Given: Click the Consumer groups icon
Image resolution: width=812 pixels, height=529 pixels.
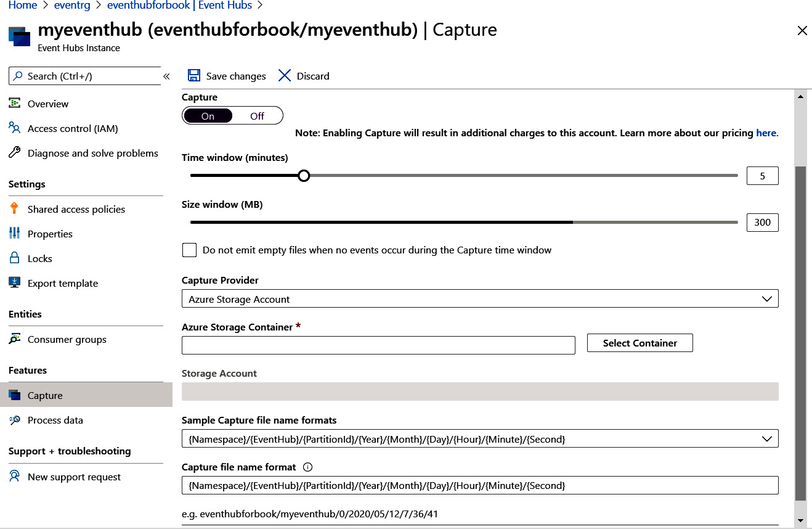Looking at the screenshot, I should (15, 339).
